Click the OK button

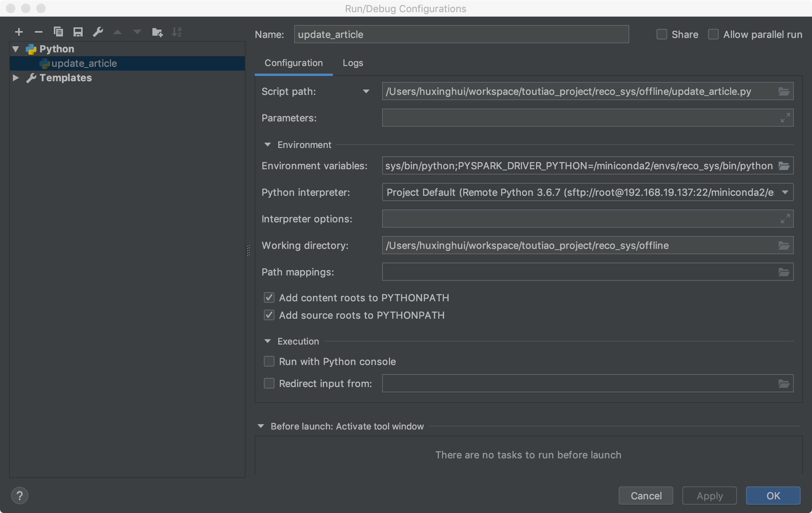point(773,496)
